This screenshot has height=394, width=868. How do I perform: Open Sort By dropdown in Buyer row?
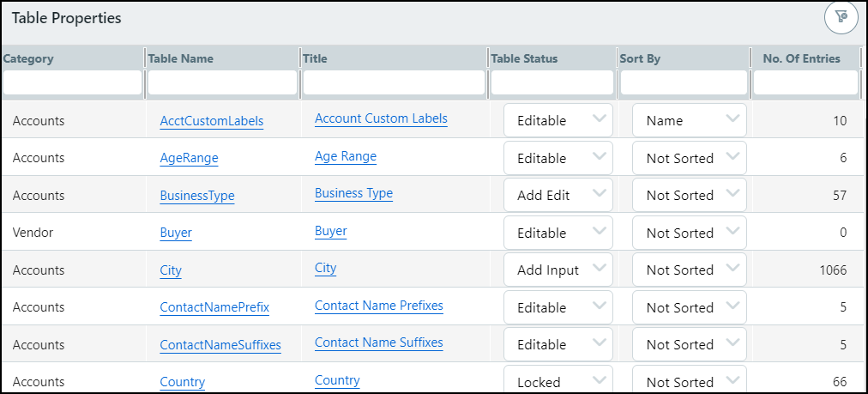(x=689, y=233)
